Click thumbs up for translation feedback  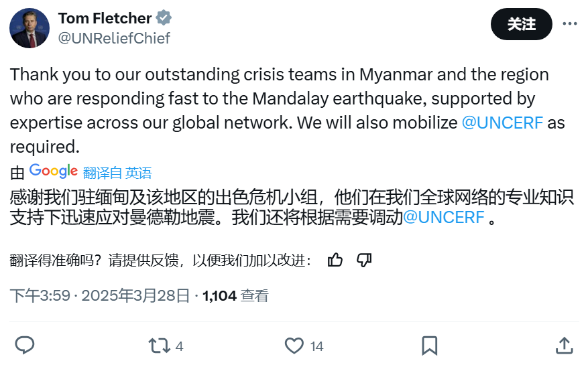click(335, 260)
